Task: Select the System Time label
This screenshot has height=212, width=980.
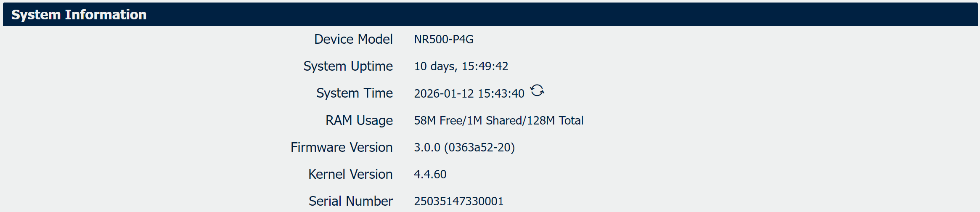Action: pos(354,93)
